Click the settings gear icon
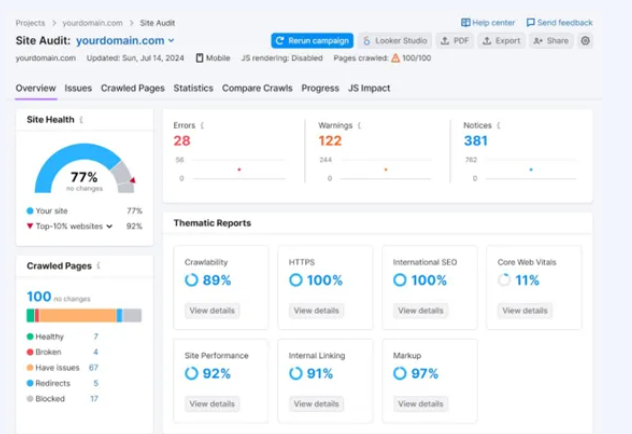This screenshot has width=632, height=434. click(585, 41)
